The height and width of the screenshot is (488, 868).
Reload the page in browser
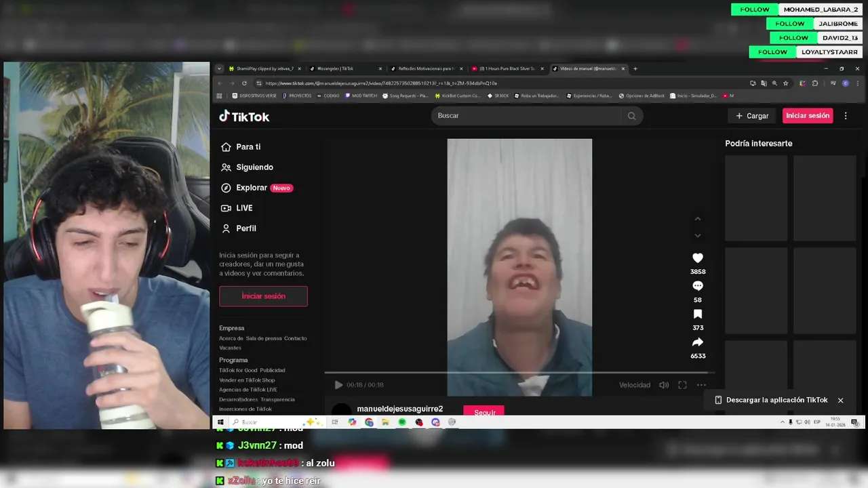point(243,83)
